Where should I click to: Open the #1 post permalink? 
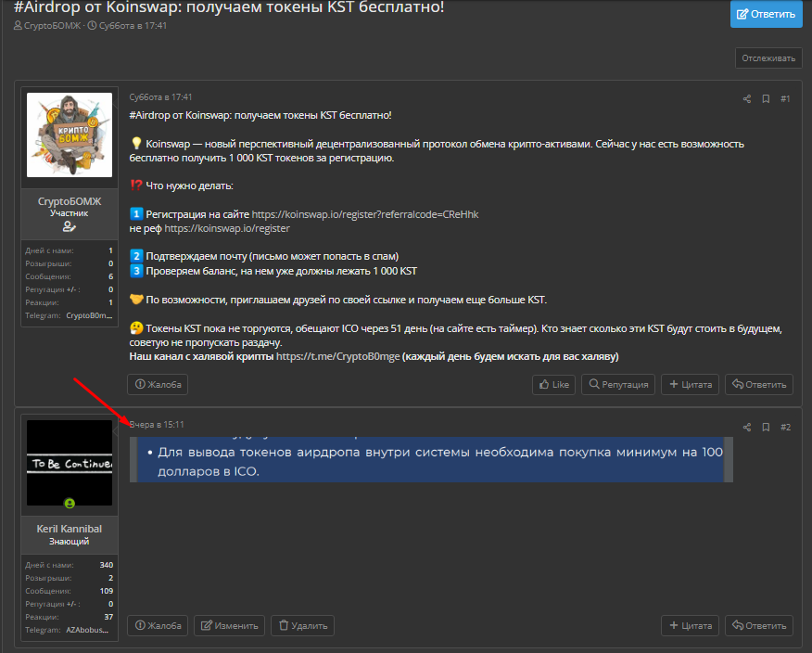pyautogui.click(x=785, y=98)
